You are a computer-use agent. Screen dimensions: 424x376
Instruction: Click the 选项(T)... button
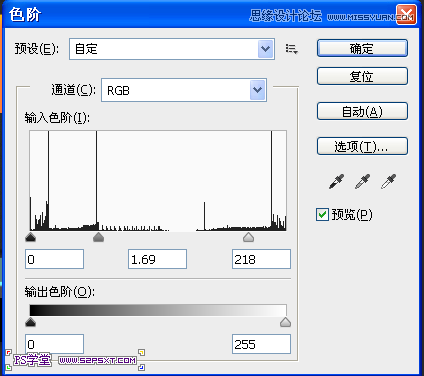[x=362, y=146]
